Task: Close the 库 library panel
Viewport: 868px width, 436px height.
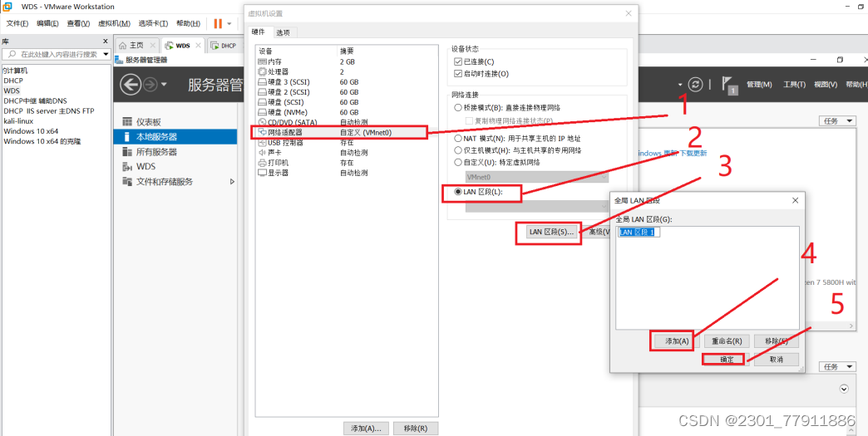Action: coord(106,42)
